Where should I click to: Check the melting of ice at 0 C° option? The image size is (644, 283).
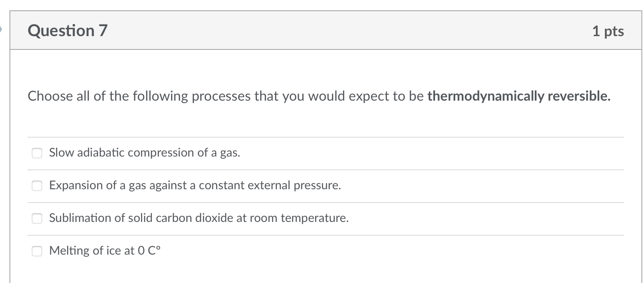[37, 251]
